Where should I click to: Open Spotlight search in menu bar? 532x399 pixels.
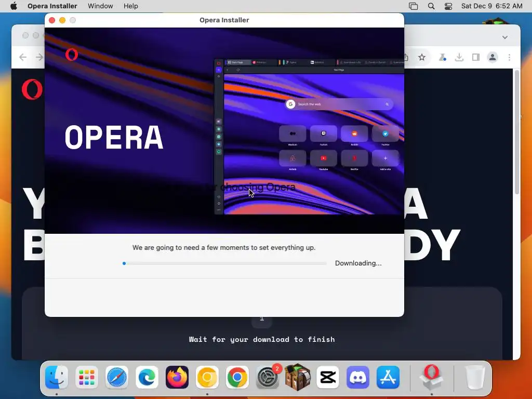click(431, 6)
